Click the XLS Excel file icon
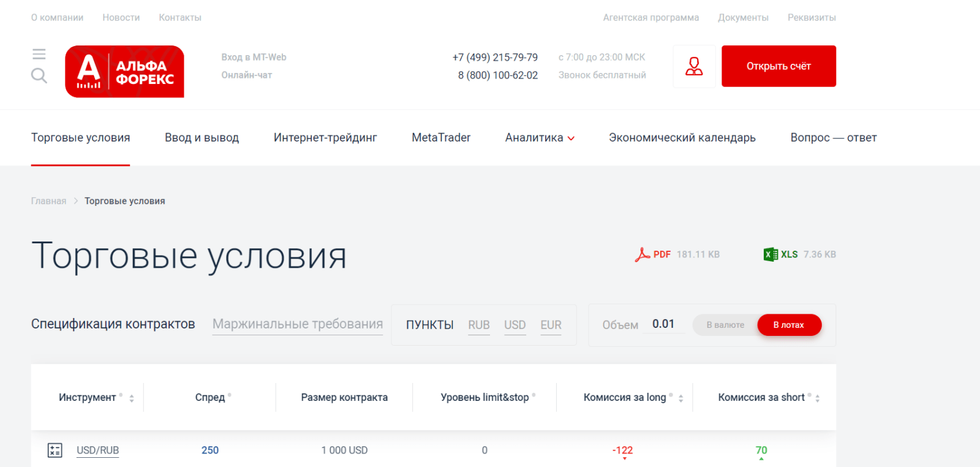 click(x=771, y=254)
